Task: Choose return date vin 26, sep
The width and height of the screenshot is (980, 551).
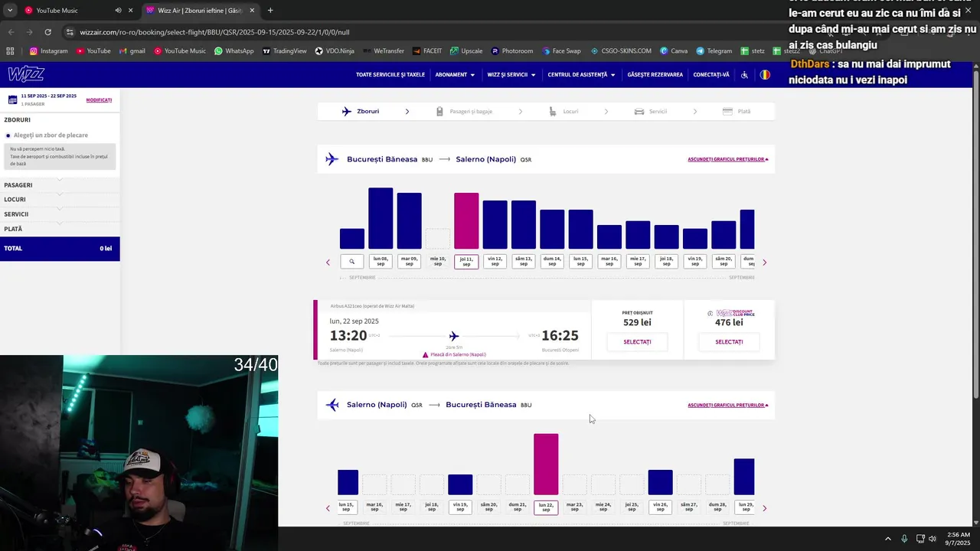Action: (x=661, y=507)
